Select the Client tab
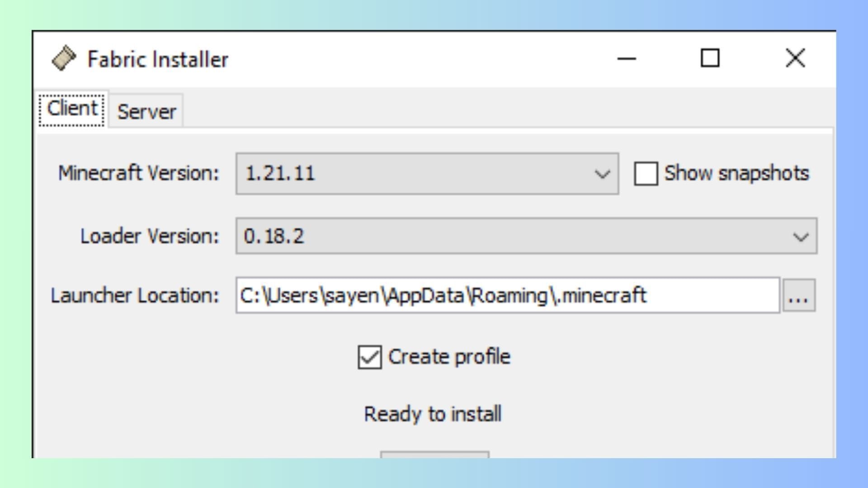This screenshot has width=868, height=488. coord(72,108)
